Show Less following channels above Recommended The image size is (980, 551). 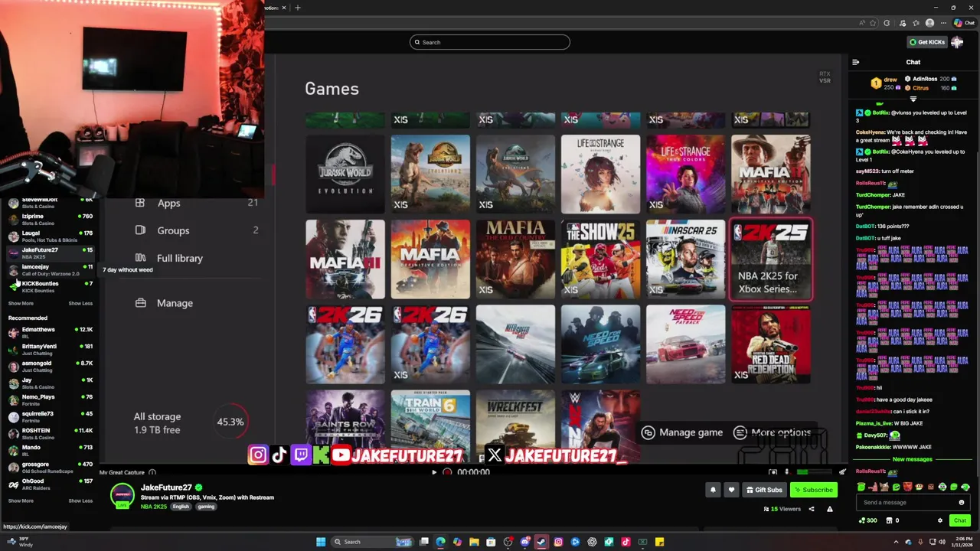80,303
